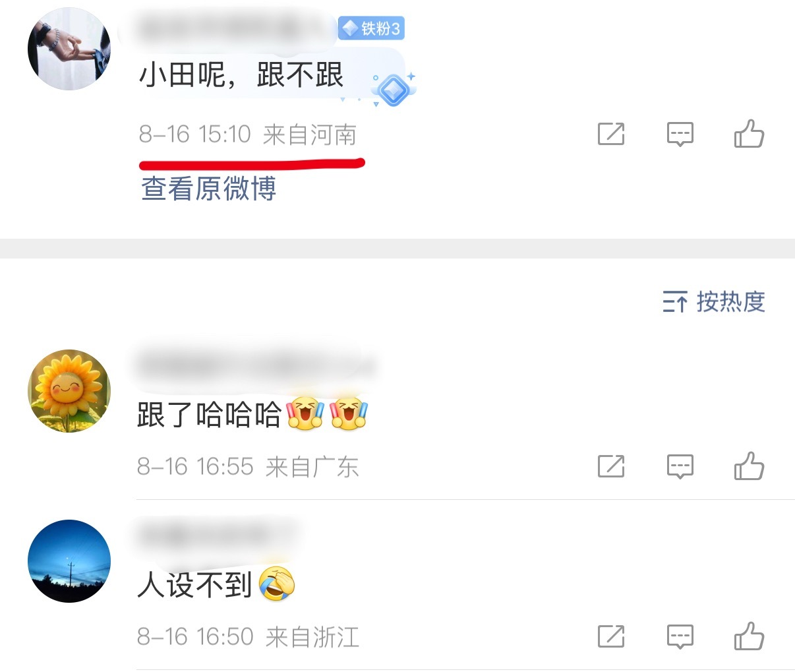Open the night-sky avatar profile

click(69, 561)
